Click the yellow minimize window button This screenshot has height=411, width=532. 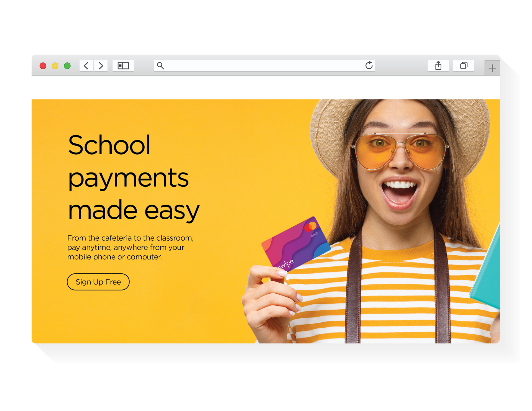point(55,66)
